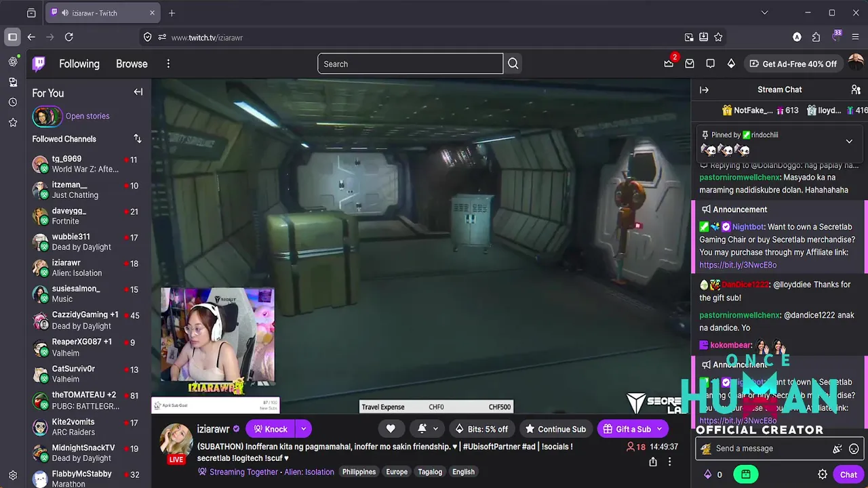Open the browser tab list dropdown
The width and height of the screenshot is (868, 488).
pos(764,13)
